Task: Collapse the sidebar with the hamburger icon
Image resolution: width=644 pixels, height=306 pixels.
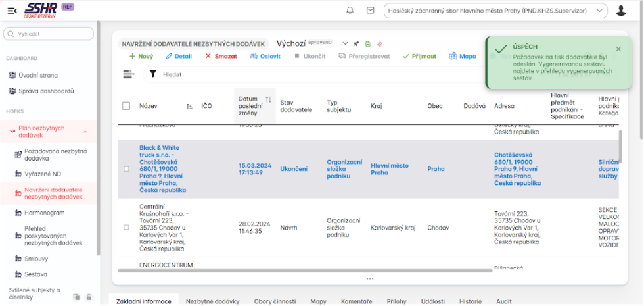Action: coord(12,10)
